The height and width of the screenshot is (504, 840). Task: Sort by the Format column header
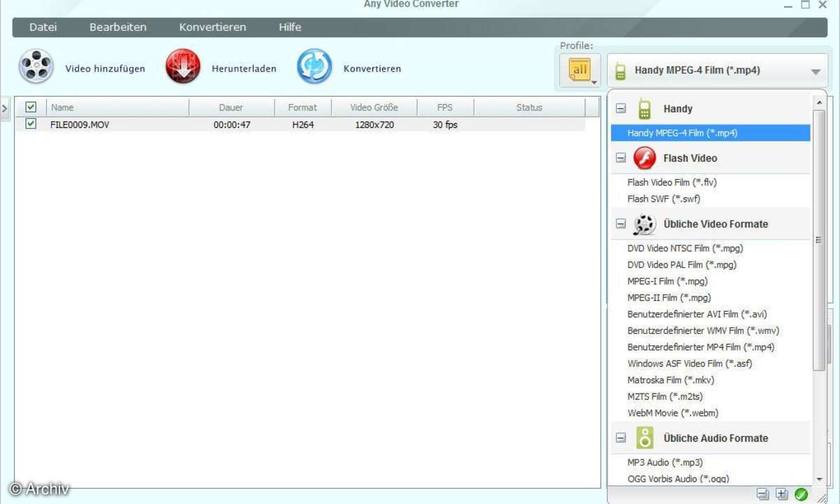coord(302,107)
